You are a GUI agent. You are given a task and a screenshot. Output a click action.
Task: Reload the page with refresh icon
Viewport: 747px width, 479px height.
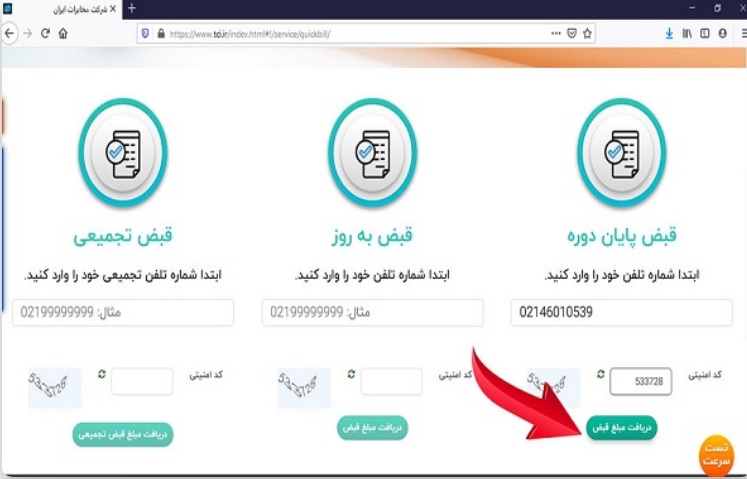45,33
